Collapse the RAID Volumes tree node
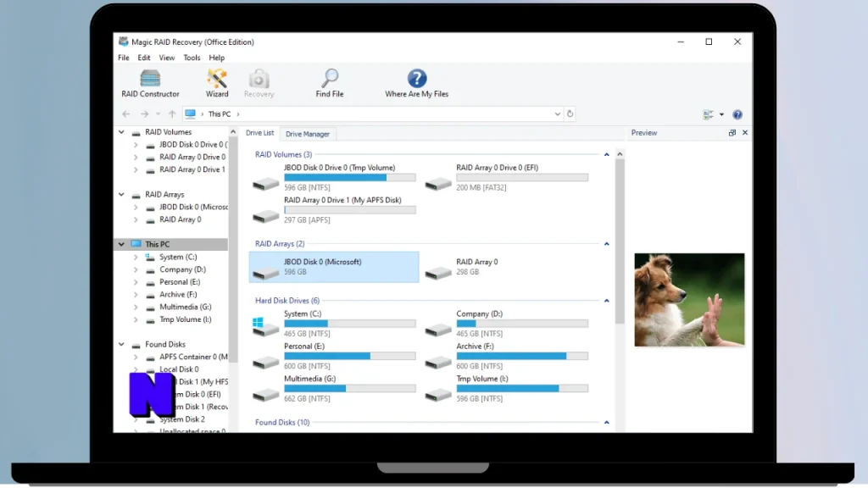Screen dimensions: 868x488 121,132
